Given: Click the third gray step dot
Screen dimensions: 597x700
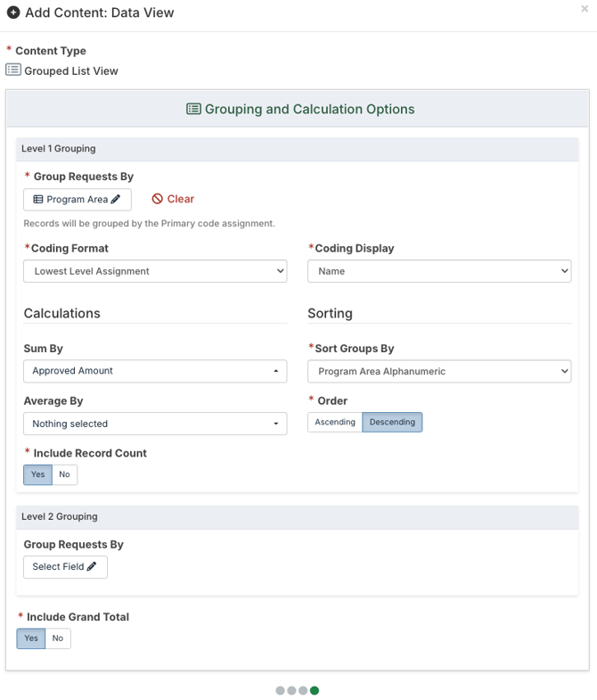Looking at the screenshot, I should click(x=303, y=690).
